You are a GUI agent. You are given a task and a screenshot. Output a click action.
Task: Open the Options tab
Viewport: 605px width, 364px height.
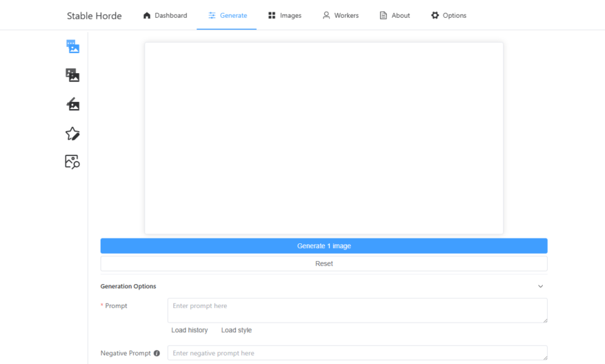(449, 15)
